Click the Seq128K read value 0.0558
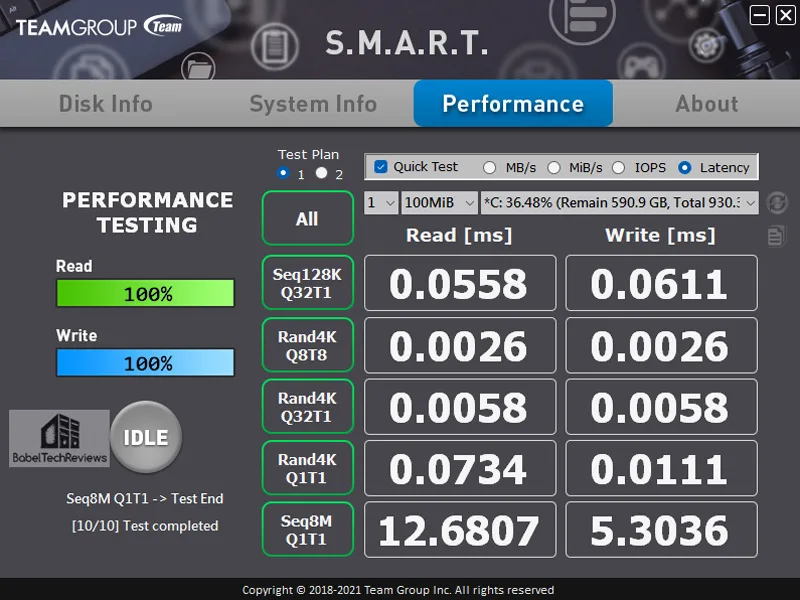The height and width of the screenshot is (600, 800). coord(460,283)
